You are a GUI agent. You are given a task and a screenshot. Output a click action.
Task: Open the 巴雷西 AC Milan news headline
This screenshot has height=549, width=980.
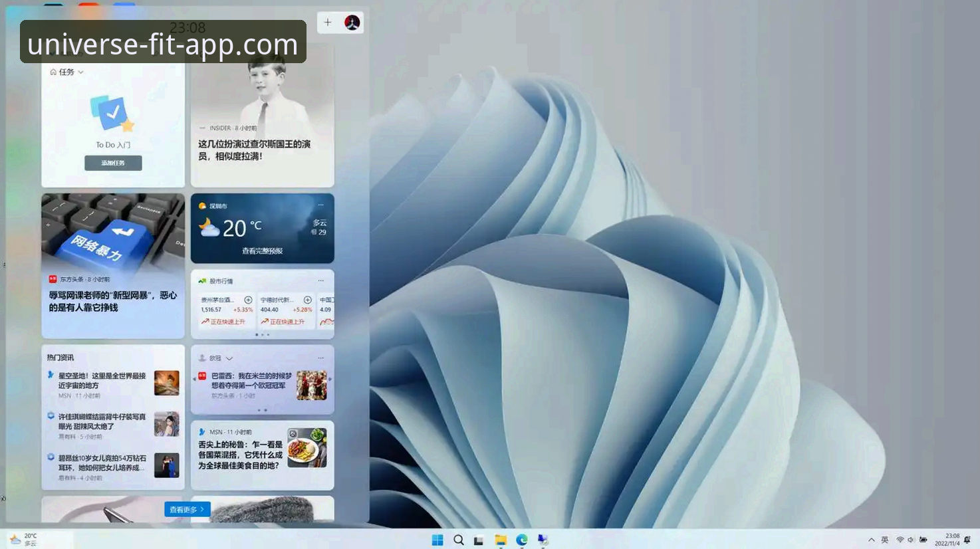point(251,380)
